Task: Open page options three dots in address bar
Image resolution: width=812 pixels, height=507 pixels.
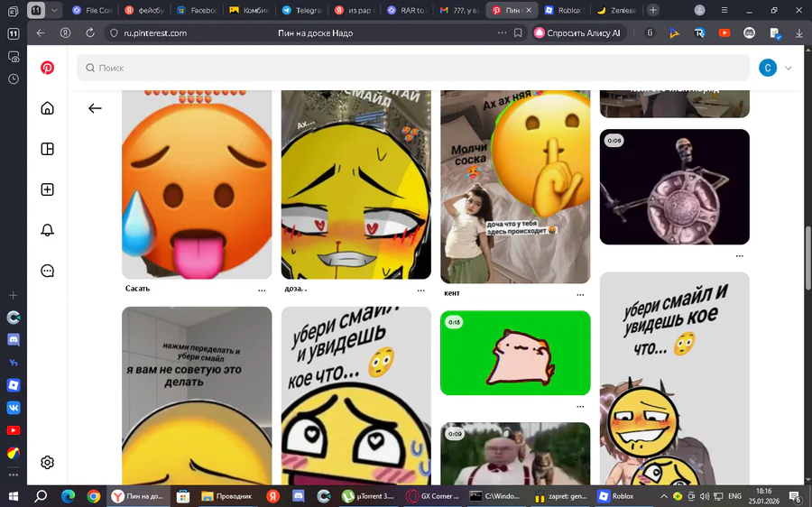Action: 502,32
